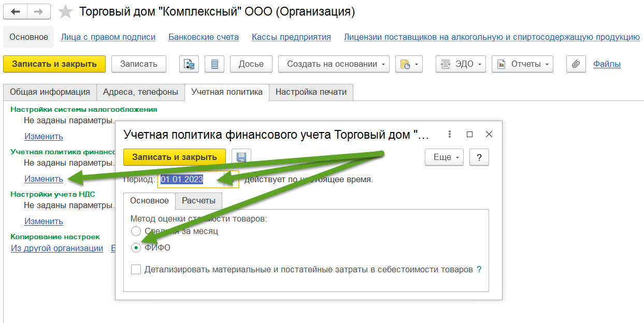644x323 pixels.
Task: Click the blue ? hint next to detailing checkbox
Action: [479, 270]
